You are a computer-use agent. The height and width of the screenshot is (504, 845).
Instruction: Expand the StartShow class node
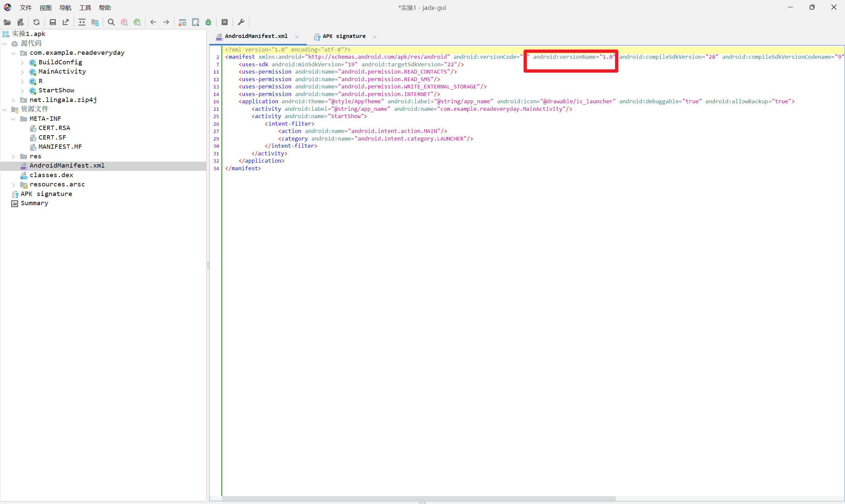pos(22,91)
